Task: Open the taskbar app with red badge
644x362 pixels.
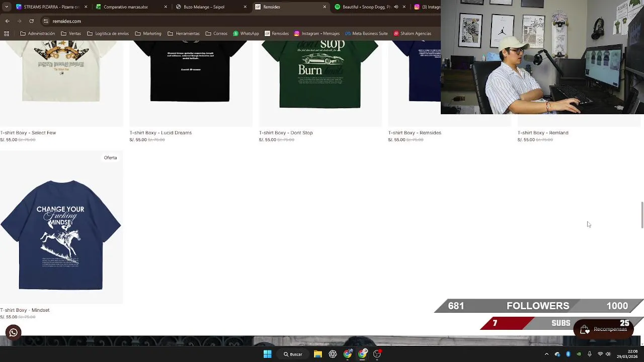Action: pyautogui.click(x=377, y=354)
